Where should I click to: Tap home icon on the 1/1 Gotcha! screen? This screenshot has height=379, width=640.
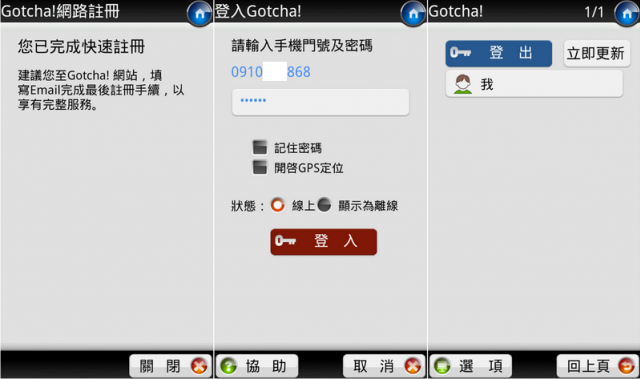tap(627, 14)
